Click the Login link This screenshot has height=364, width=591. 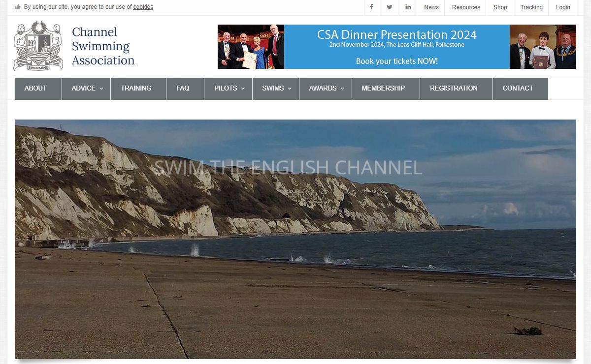pos(563,7)
